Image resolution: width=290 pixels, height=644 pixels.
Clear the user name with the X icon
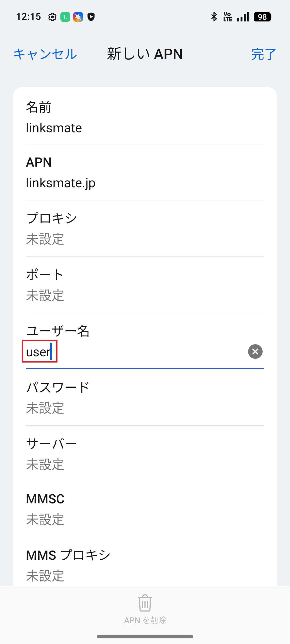[x=255, y=352]
